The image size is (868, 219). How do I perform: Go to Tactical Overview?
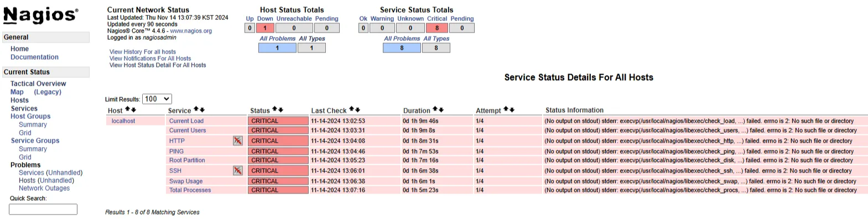[x=38, y=84]
